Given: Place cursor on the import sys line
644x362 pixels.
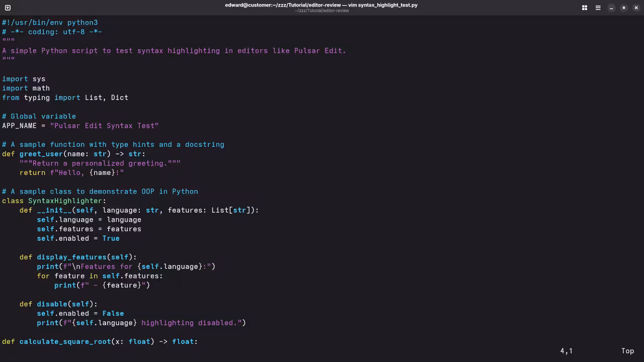Looking at the screenshot, I should point(23,78).
